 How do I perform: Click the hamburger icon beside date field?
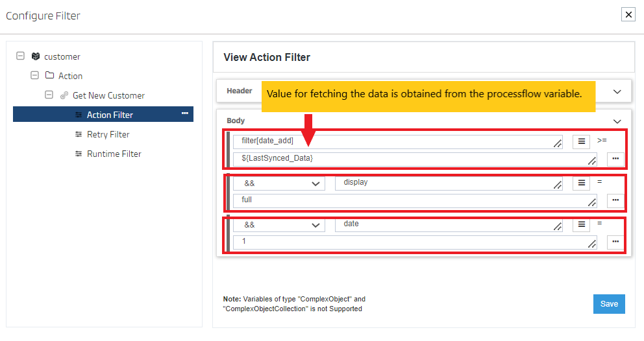coord(582,225)
